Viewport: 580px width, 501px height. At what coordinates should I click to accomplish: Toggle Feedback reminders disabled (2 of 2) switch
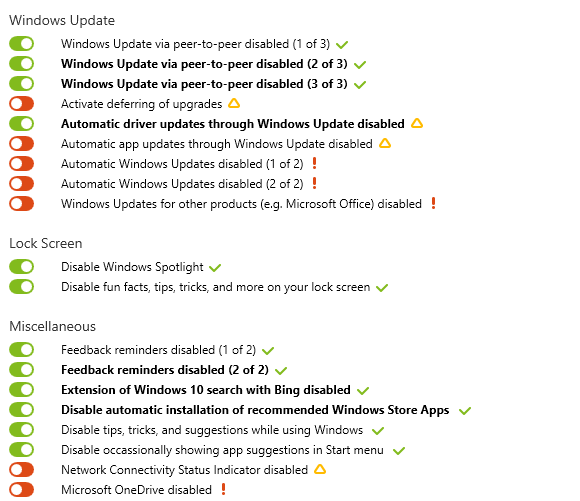click(x=21, y=370)
